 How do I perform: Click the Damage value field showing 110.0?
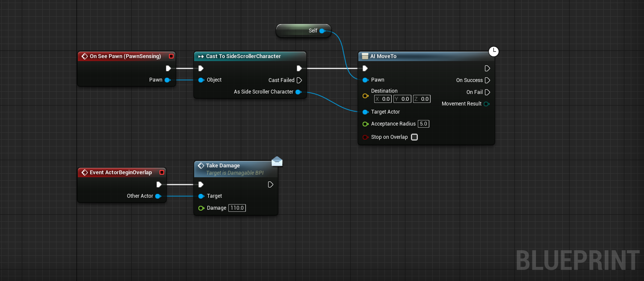pyautogui.click(x=237, y=208)
